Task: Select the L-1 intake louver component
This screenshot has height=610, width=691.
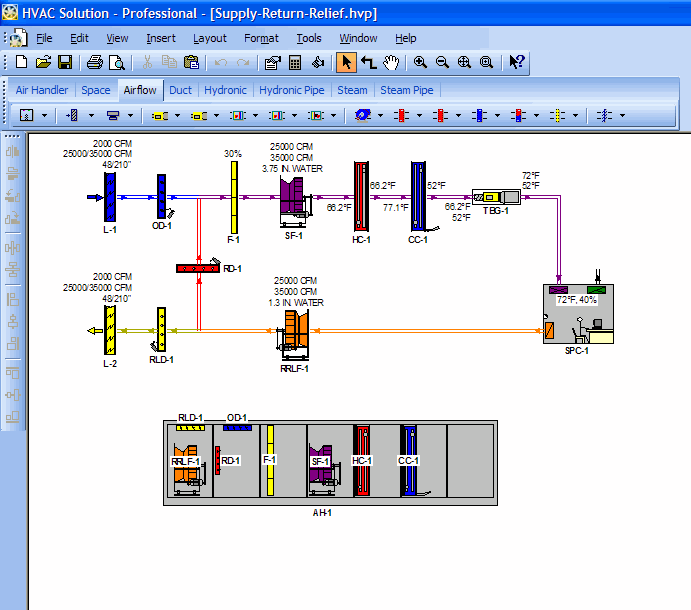Action: pyautogui.click(x=110, y=197)
